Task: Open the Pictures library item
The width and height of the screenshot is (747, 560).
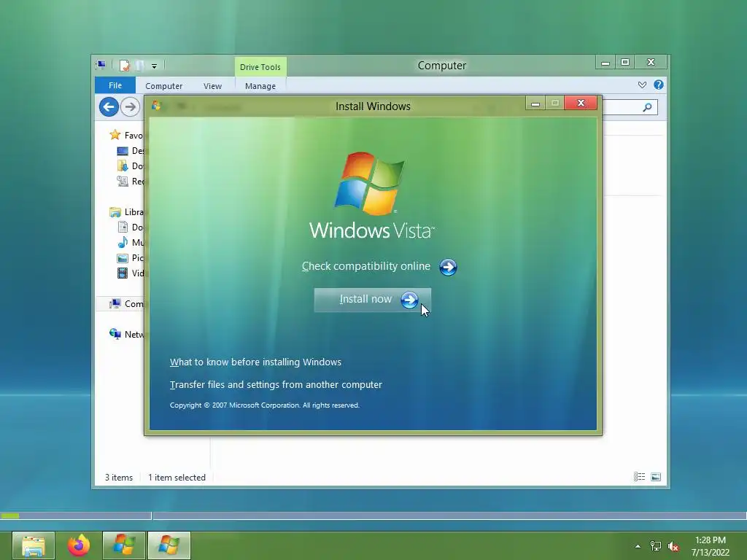Action: click(130, 257)
